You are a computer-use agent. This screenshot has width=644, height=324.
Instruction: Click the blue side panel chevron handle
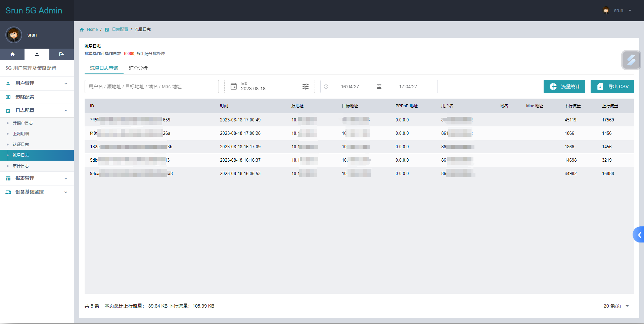[639, 235]
